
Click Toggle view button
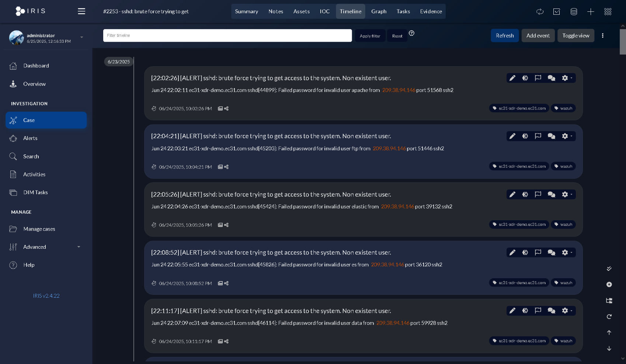pos(576,36)
